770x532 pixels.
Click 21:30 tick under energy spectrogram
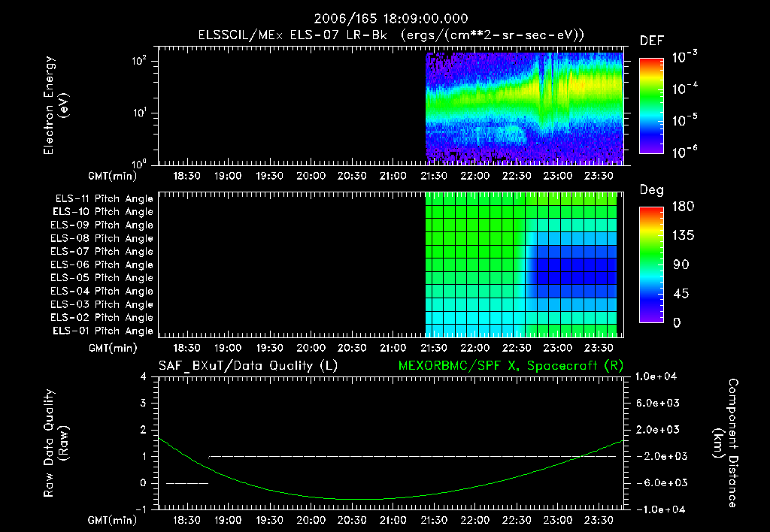pyautogui.click(x=434, y=176)
